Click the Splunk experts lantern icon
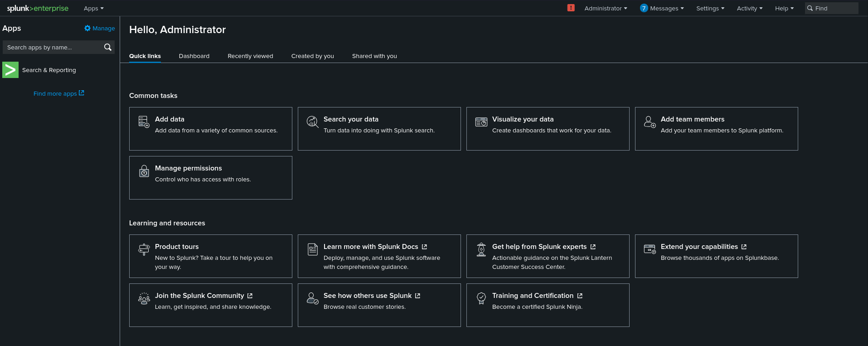This screenshot has height=346, width=868. click(481, 249)
